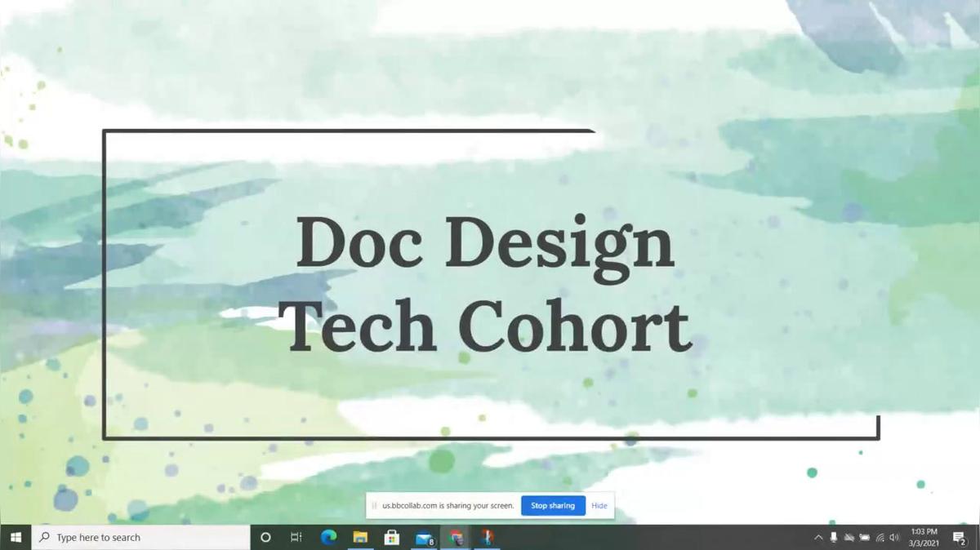980x550 pixels.
Task: Open the Mail app showing 8 unread
Action: [x=424, y=537]
